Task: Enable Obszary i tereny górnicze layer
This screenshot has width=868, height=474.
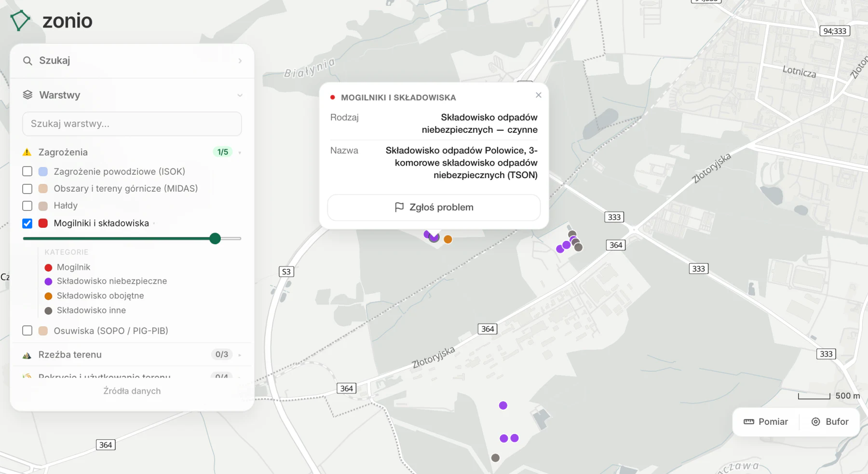Action: 27,189
